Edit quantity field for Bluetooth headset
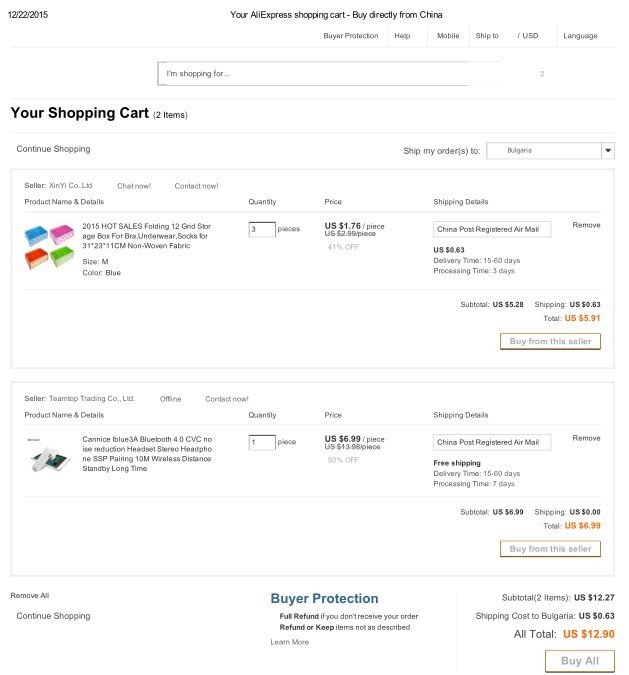Image resolution: width=629 pixels, height=675 pixels. [x=261, y=442]
